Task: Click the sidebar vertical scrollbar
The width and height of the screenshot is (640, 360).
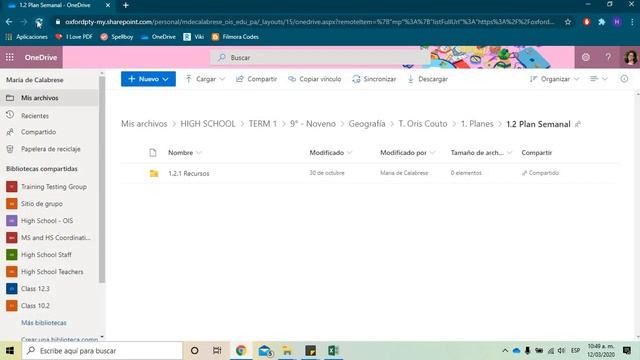Action: [102, 178]
